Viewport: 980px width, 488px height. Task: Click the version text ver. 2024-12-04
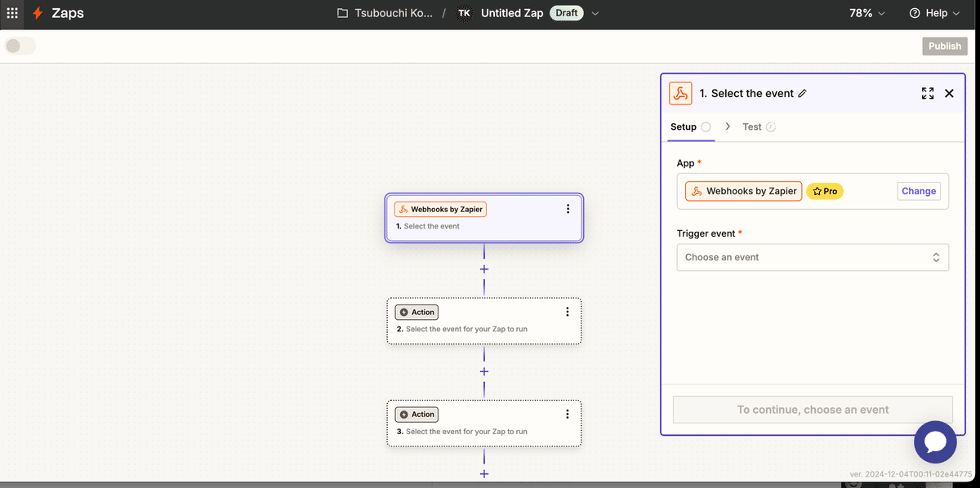912,473
